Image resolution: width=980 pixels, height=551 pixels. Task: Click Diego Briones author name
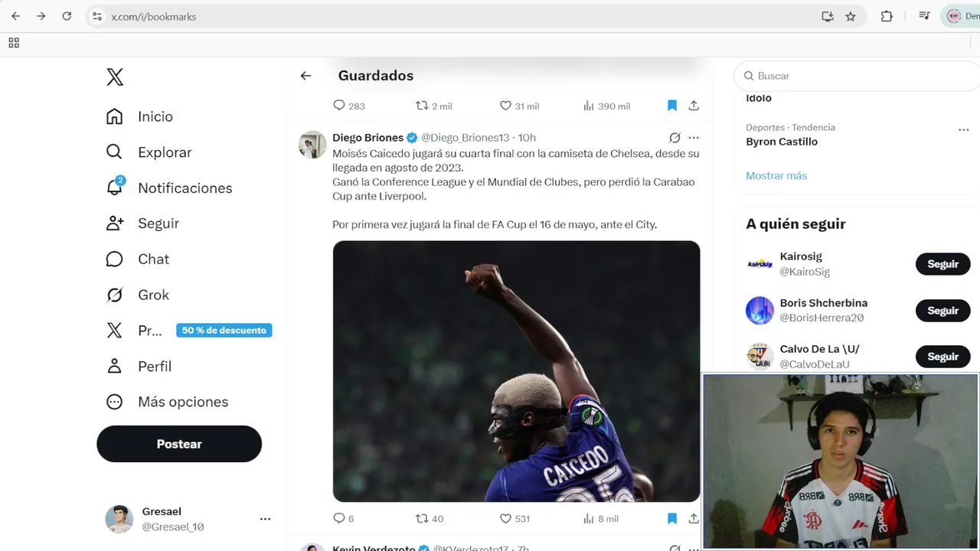click(x=367, y=138)
